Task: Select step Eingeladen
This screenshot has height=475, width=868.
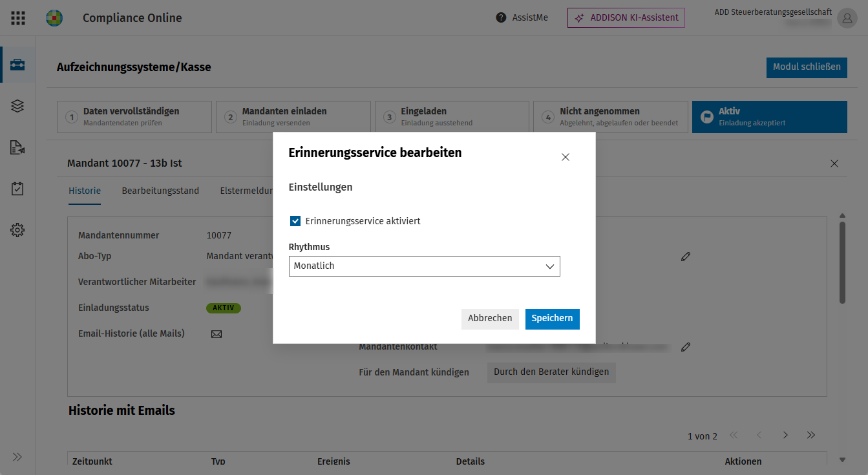Action: point(452,117)
